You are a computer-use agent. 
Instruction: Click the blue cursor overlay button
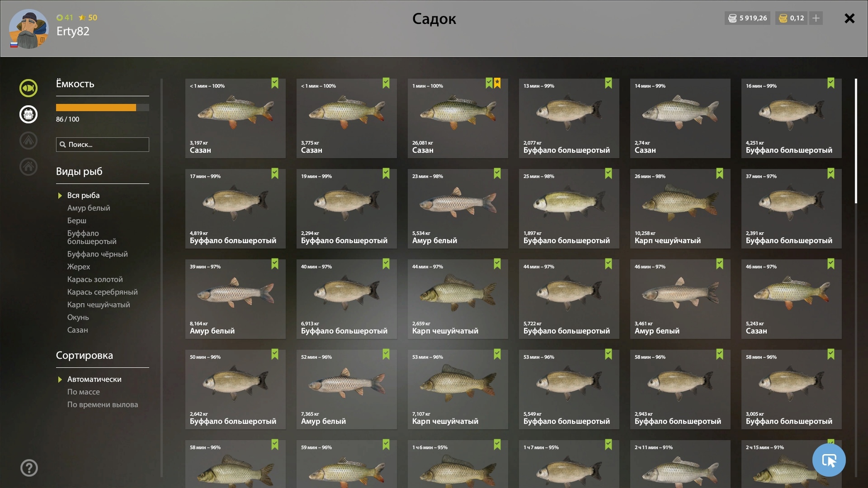coord(829,460)
